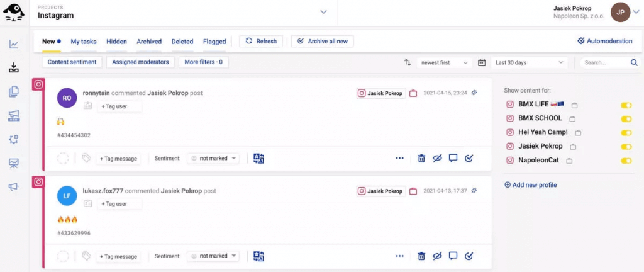Open the More filters option
The width and height of the screenshot is (644, 272).
203,62
